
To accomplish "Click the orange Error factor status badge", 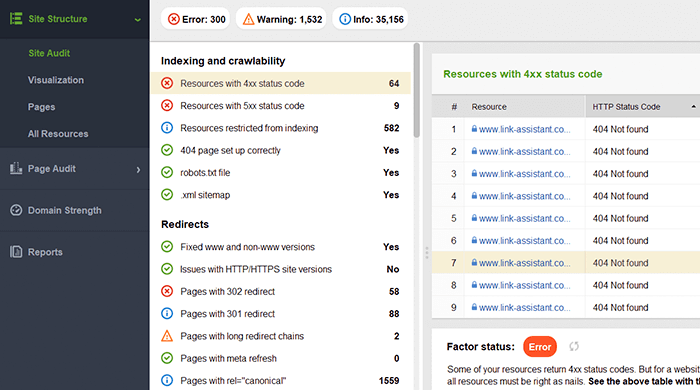I will pyautogui.click(x=540, y=347).
